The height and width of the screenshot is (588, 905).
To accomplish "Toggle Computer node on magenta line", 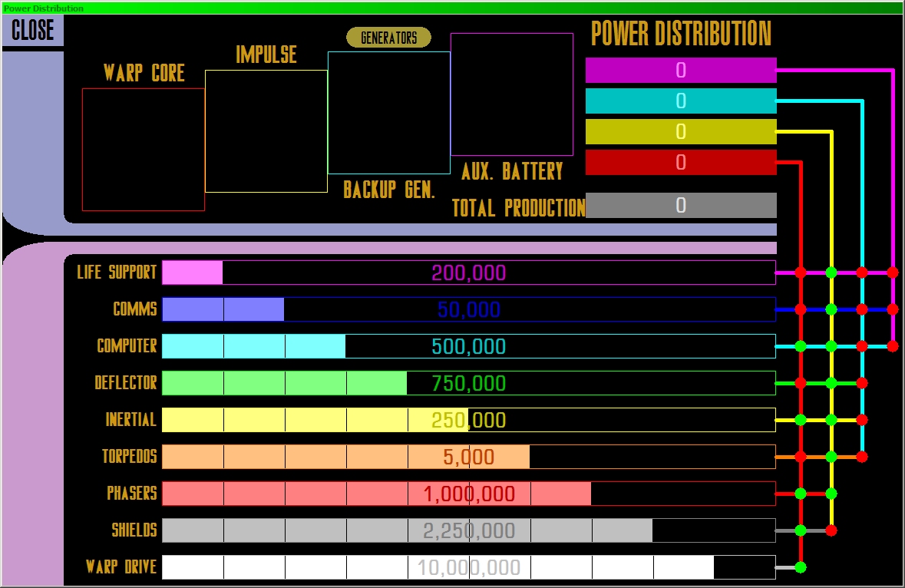I will coord(893,346).
